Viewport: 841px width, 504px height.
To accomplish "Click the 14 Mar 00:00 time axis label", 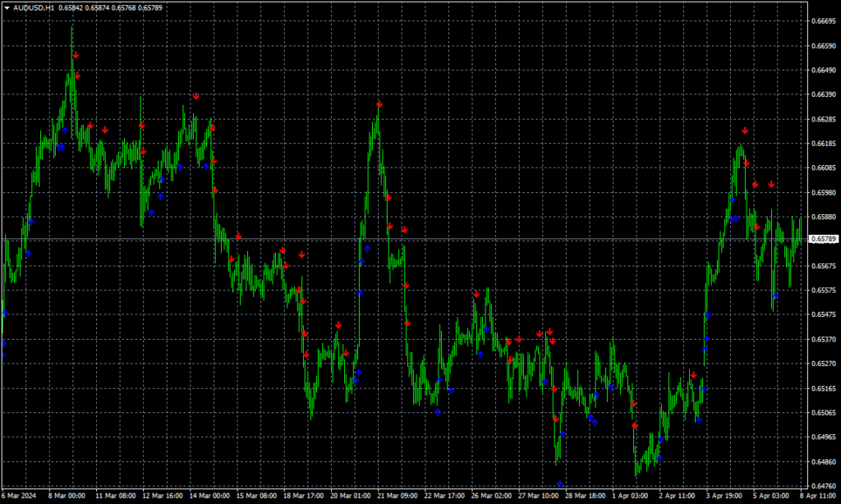I will 209,496.
